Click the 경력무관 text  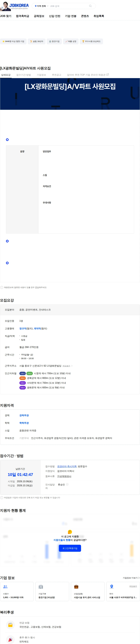click(x=24, y=415)
